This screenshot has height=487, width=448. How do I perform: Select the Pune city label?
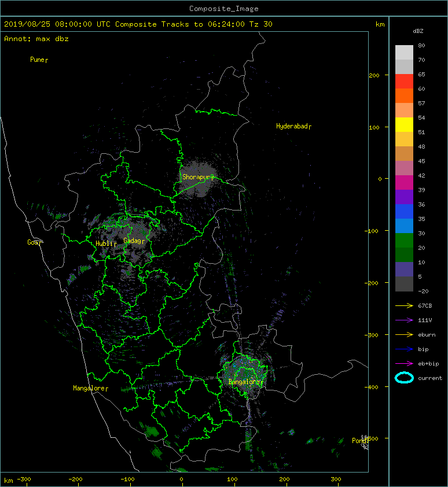(x=39, y=60)
